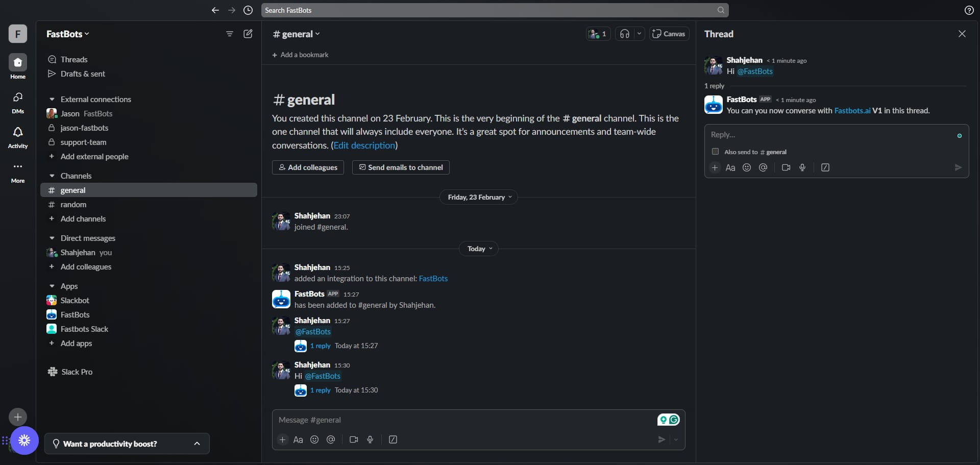This screenshot has width=980, height=465.
Task: Record a video clip in the channel composer
Action: tap(354, 439)
